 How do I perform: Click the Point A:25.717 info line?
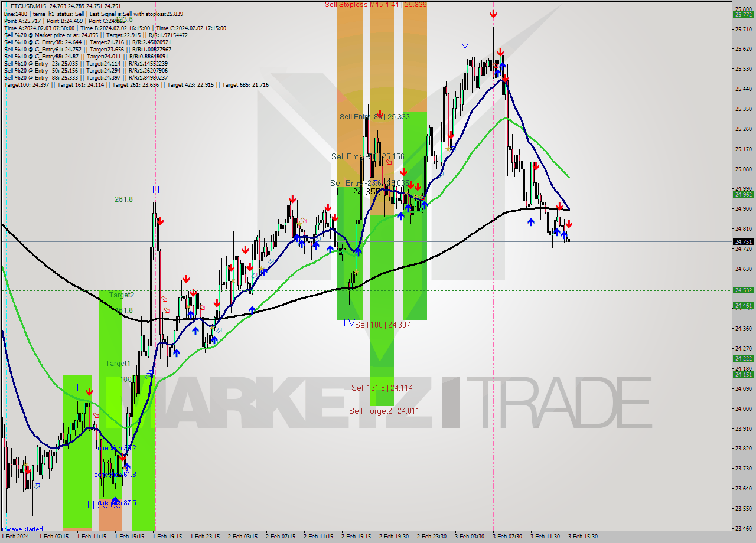(x=64, y=21)
